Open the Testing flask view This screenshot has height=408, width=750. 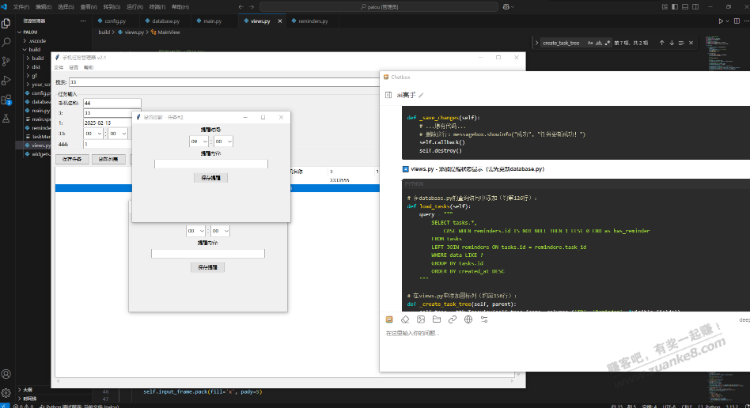pyautogui.click(x=6, y=118)
